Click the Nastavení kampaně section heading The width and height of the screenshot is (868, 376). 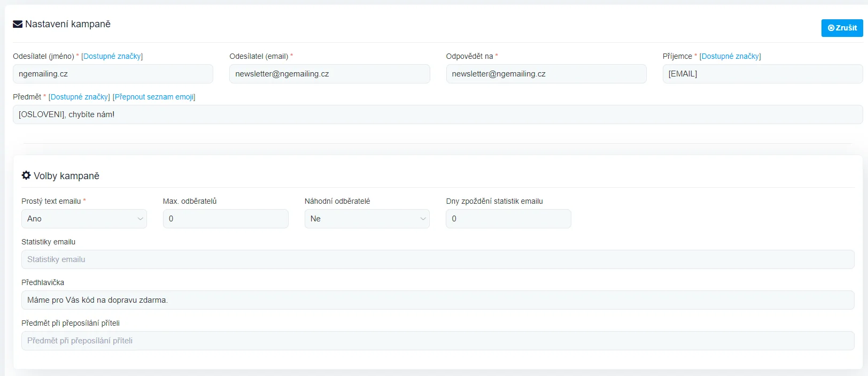click(x=68, y=24)
